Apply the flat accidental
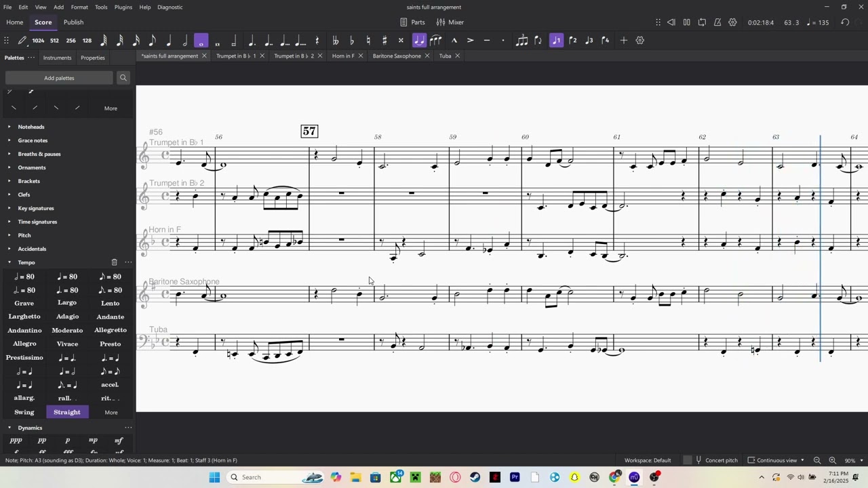Image resolution: width=868 pixels, height=488 pixels. point(352,41)
